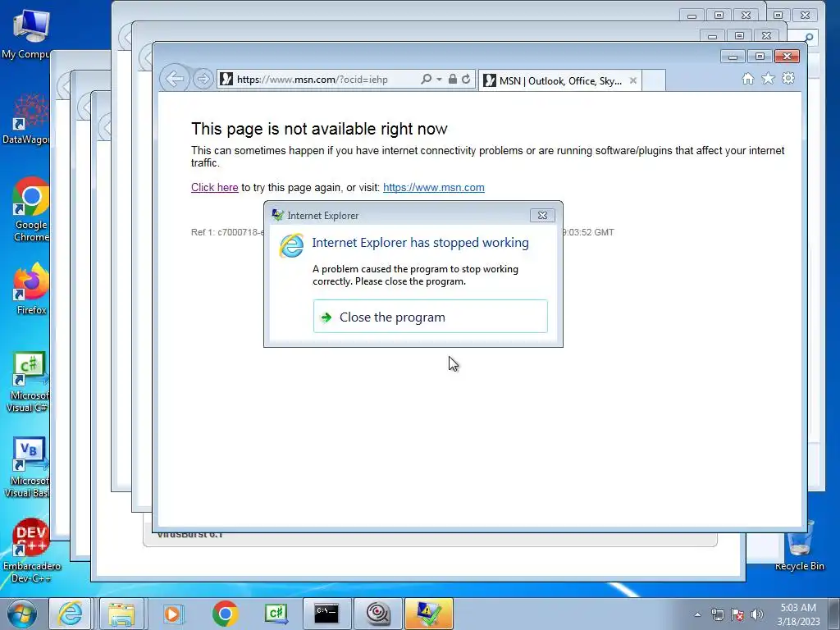Screen dimensions: 840x630
Task: Open Favorites star in Internet Explorer
Action: point(768,79)
